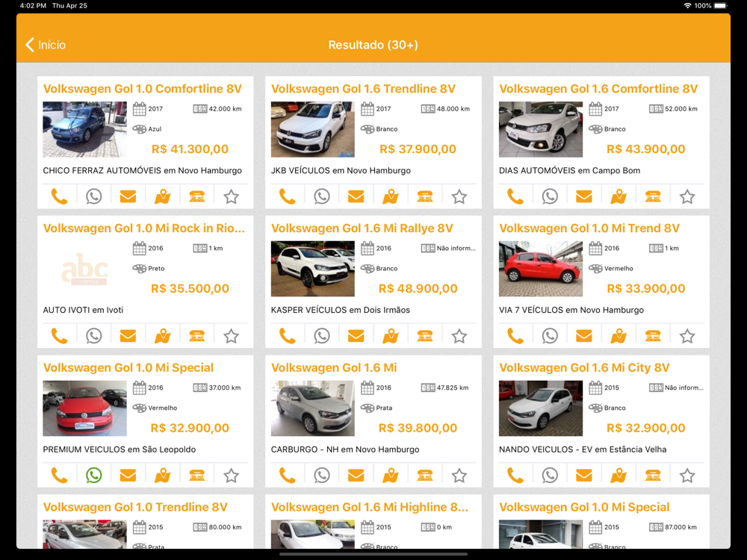Image resolution: width=747 pixels, height=560 pixels.
Task: Open Volkswagen Gol 1.6 Mi Highline listing title
Action: coord(370,508)
